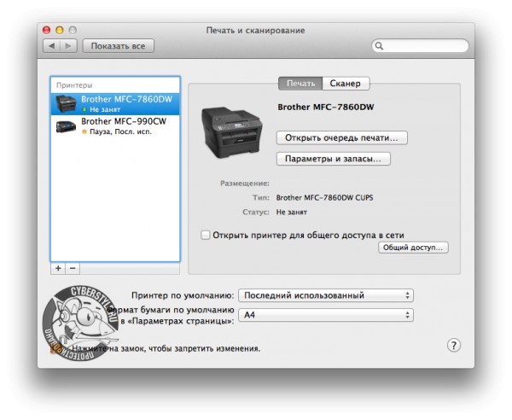Open help with the question mark button

click(x=454, y=345)
